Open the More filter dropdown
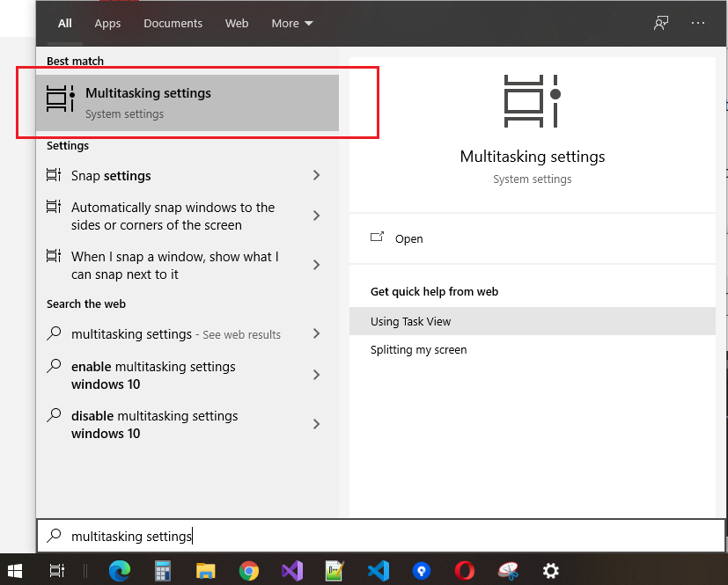Viewport: 728px width, 585px height. tap(292, 23)
